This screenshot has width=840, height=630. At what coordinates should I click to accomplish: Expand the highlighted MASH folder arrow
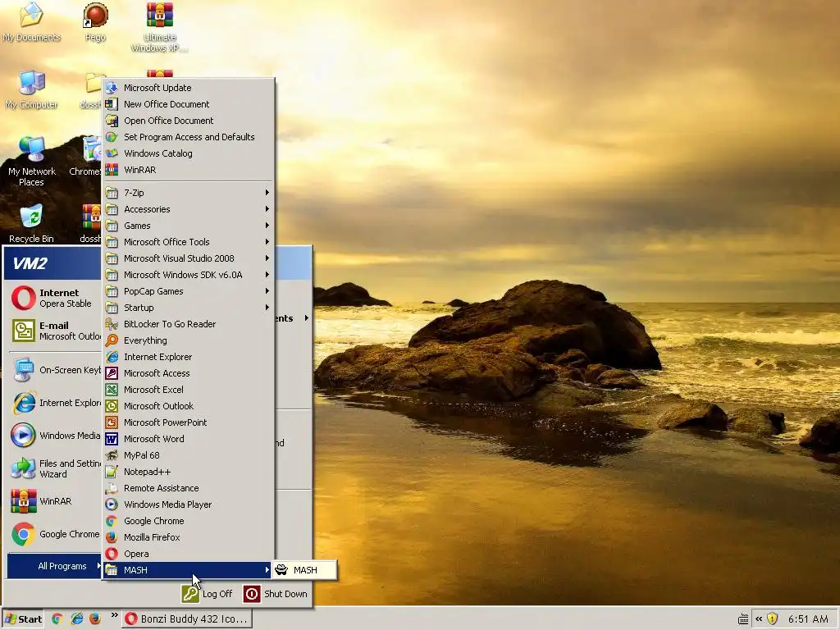[x=267, y=570]
